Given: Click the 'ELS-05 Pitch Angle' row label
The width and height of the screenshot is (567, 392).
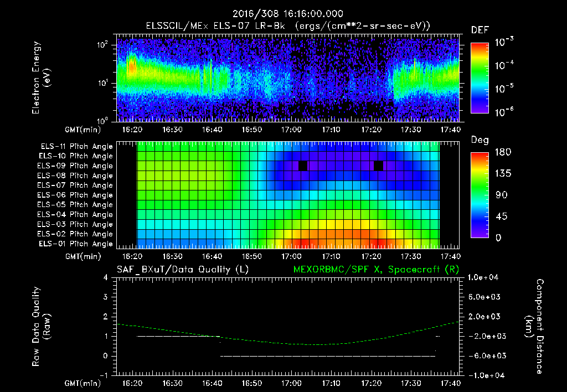Looking at the screenshot, I should (75, 205).
